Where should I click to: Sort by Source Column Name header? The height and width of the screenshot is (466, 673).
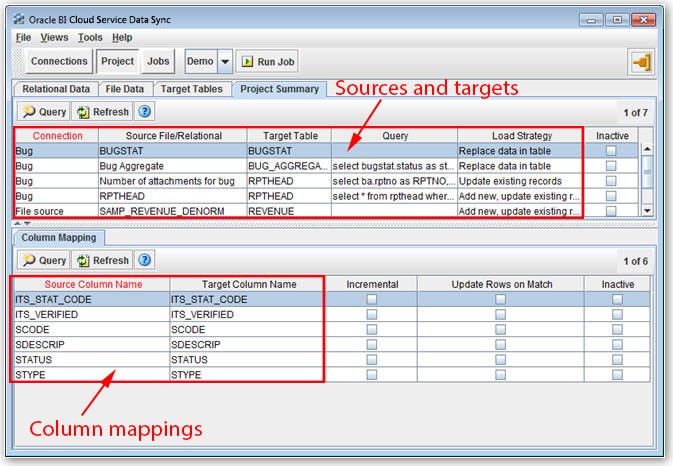(93, 284)
